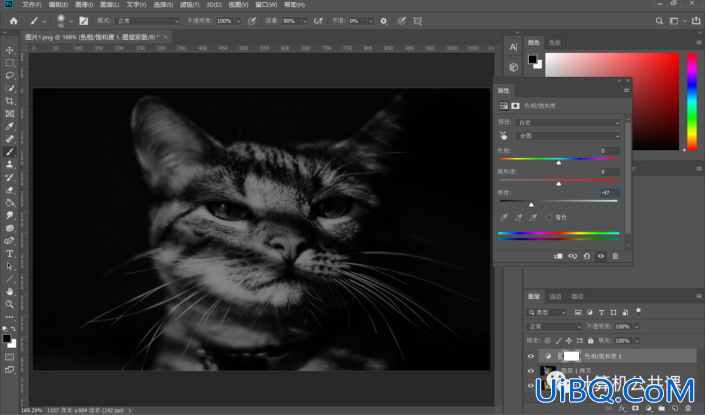The height and width of the screenshot is (415, 705).
Task: Toggle Quick Mask mode icon
Action: (9, 357)
